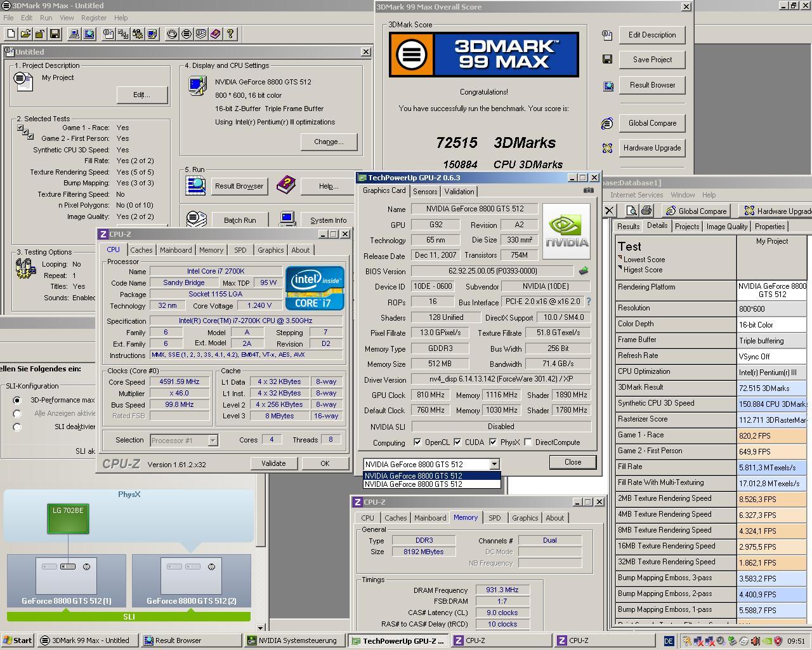Click the Close button in GPU-Z

point(573,462)
